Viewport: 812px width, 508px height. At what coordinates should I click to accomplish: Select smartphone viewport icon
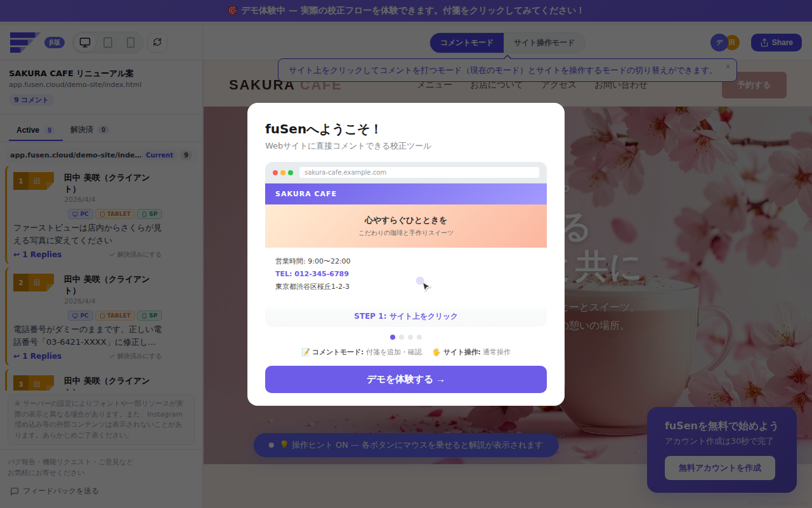coord(131,43)
